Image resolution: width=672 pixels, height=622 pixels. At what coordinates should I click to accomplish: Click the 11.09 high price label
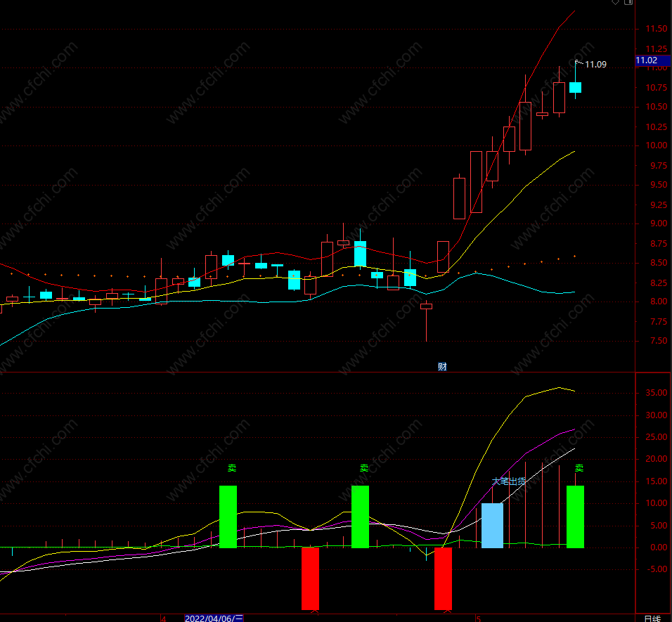(595, 65)
